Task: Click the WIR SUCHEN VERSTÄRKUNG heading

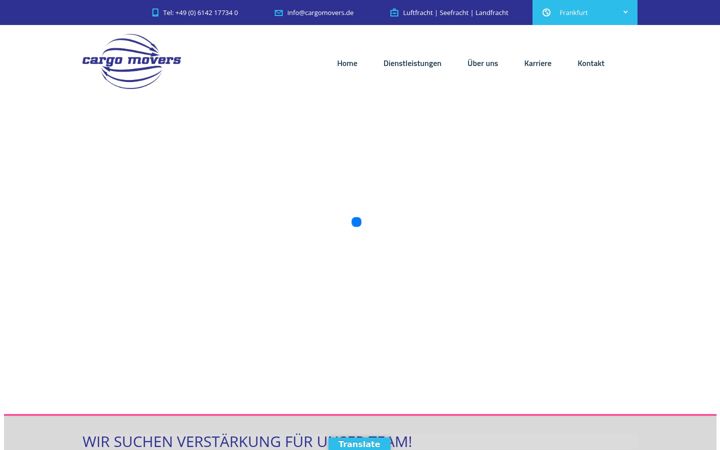Action: [247, 442]
